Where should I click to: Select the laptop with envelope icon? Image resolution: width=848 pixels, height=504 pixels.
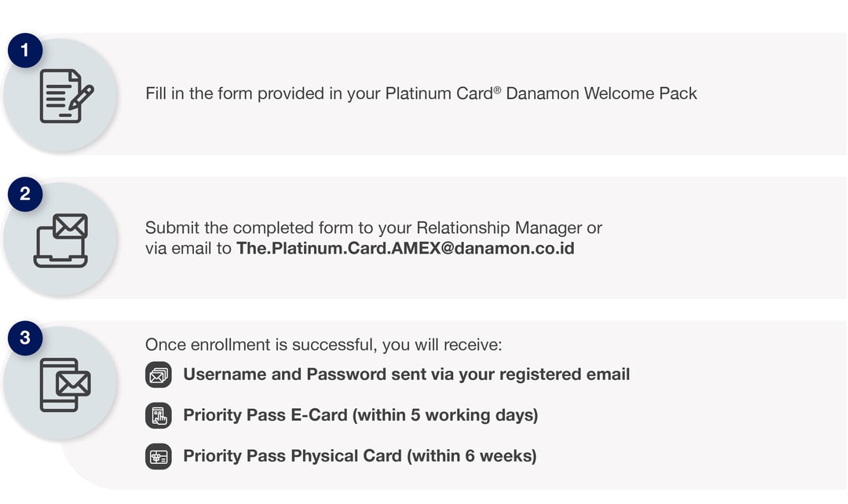click(61, 240)
